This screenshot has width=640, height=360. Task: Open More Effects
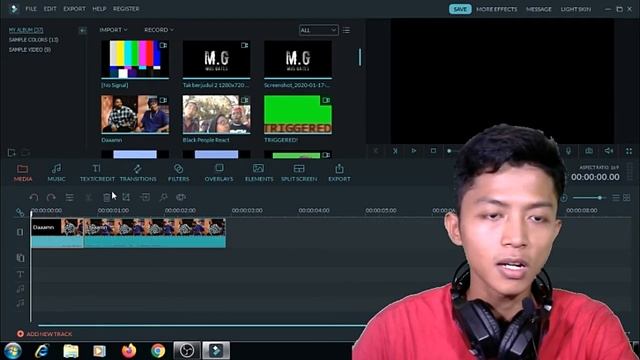click(x=496, y=9)
